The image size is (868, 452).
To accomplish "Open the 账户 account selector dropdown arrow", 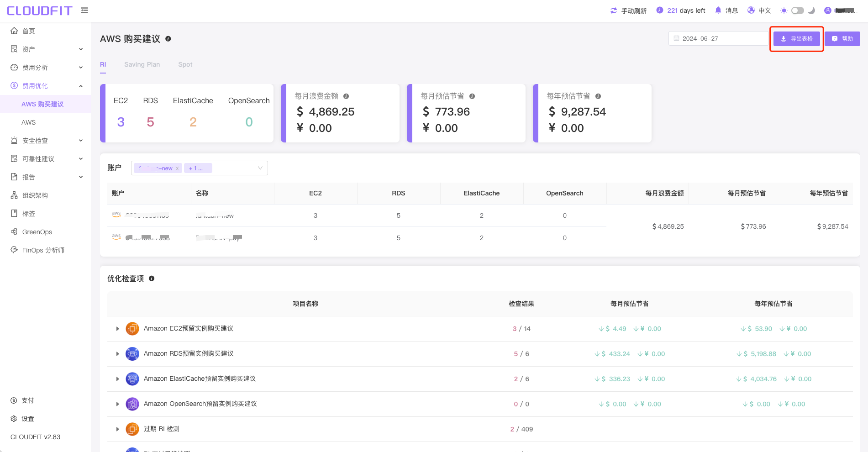I will (x=260, y=168).
